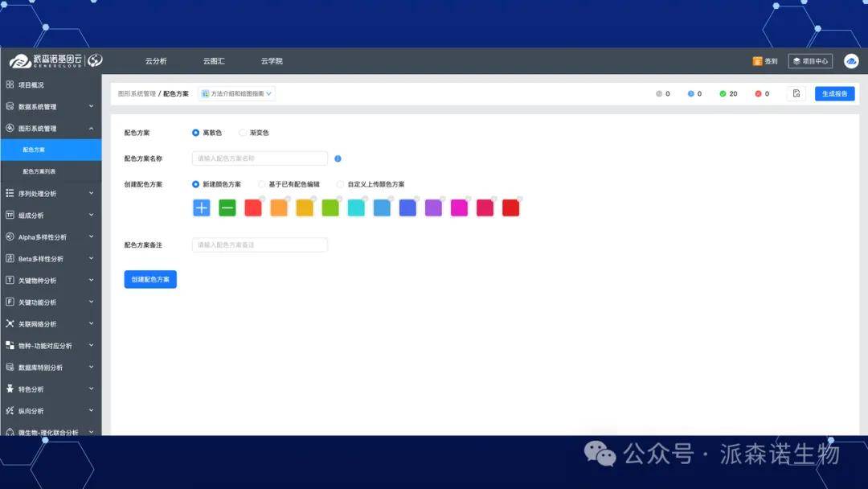Click the 图形系统管理 palette icon
Viewport: 868px width, 489px height.
(10, 128)
